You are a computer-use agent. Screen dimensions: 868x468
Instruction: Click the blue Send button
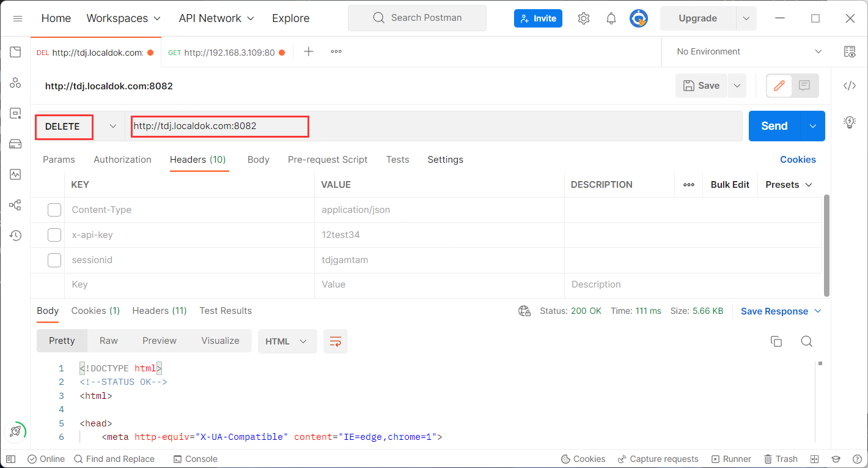[x=774, y=126]
